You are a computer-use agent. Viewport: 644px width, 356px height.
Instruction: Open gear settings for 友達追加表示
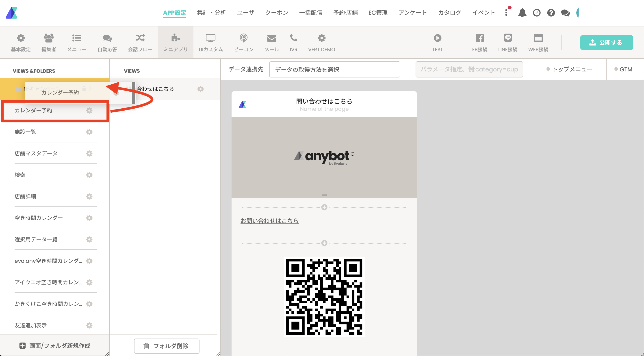pyautogui.click(x=89, y=325)
